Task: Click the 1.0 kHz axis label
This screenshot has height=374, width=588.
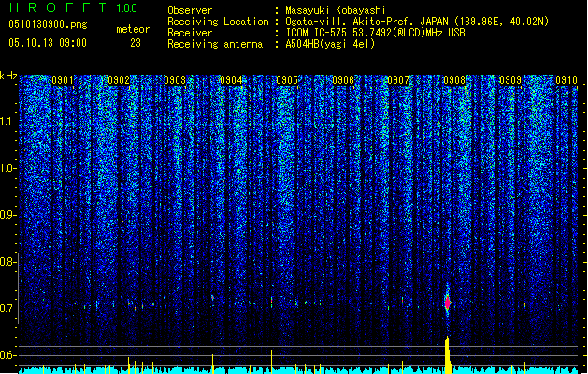Action: 8,168
